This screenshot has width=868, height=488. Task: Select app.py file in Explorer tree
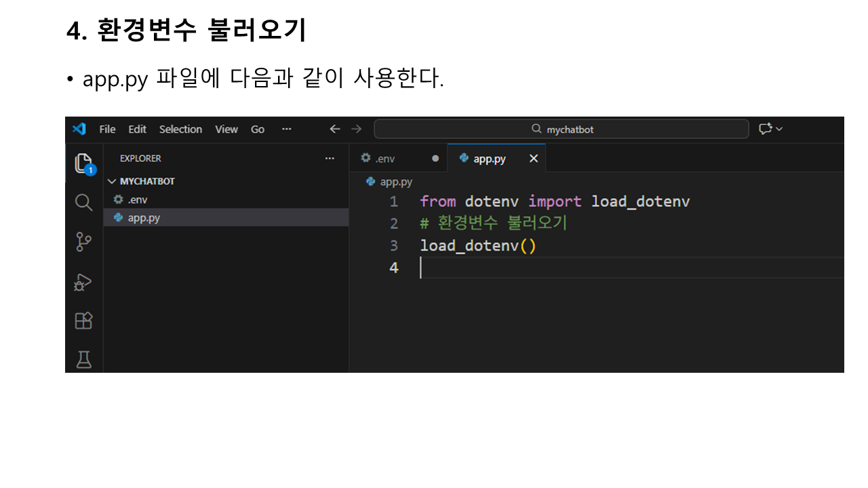pos(144,218)
